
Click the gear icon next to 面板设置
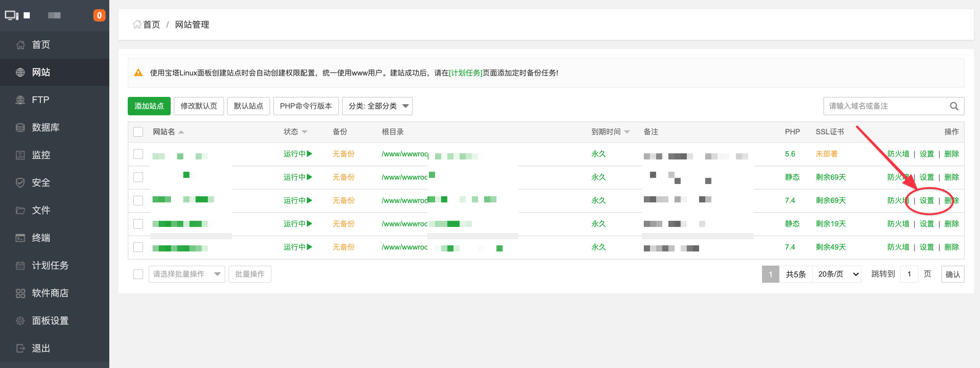click(x=21, y=320)
